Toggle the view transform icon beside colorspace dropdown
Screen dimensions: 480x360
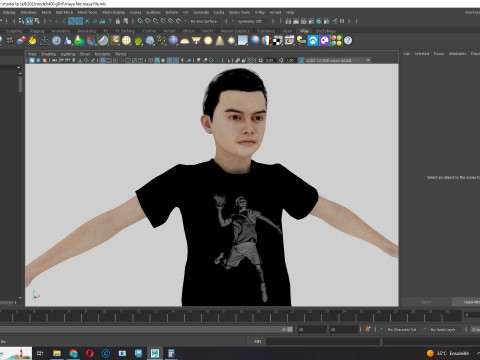(301, 60)
